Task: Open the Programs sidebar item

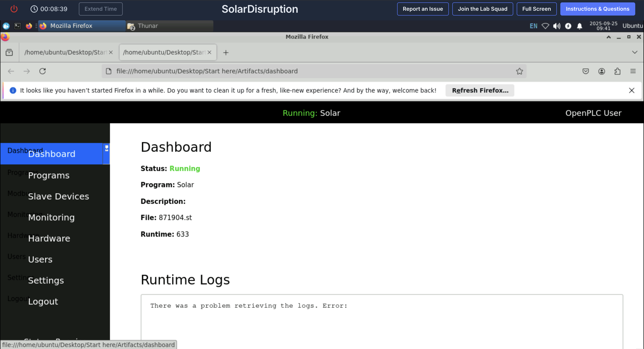Action: 49,175
